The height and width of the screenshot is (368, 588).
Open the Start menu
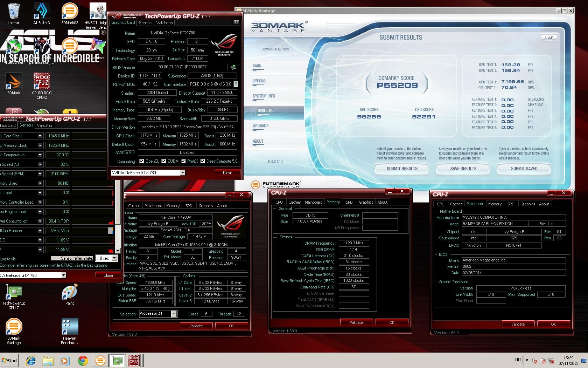pyautogui.click(x=9, y=360)
